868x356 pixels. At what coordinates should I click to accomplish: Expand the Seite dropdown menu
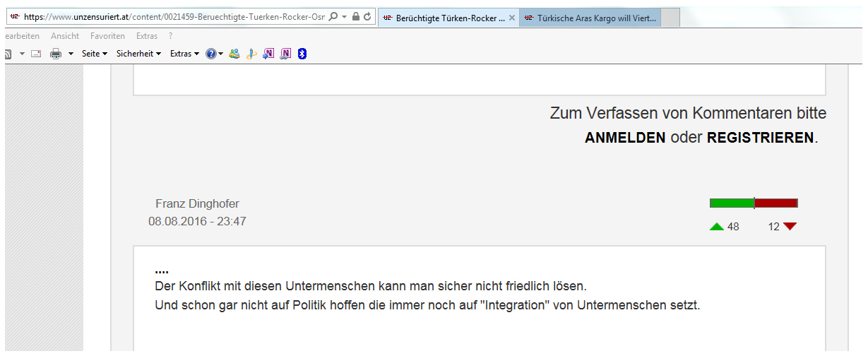coord(94,54)
